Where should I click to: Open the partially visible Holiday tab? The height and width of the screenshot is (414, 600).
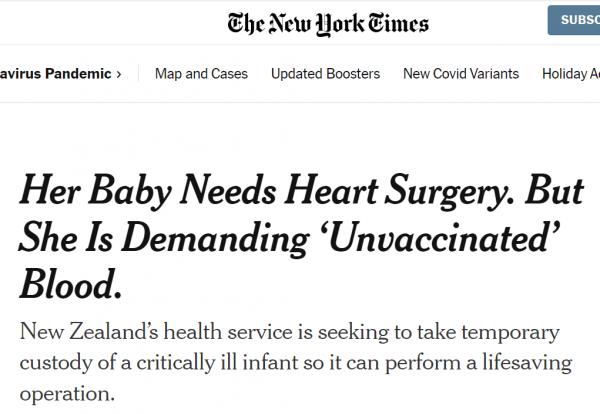pyautogui.click(x=570, y=74)
